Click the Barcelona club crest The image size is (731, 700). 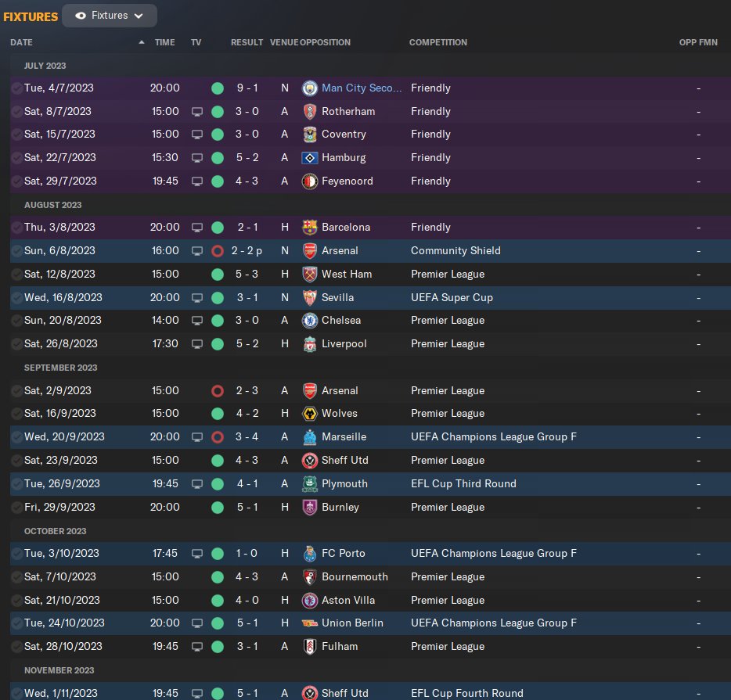(310, 228)
